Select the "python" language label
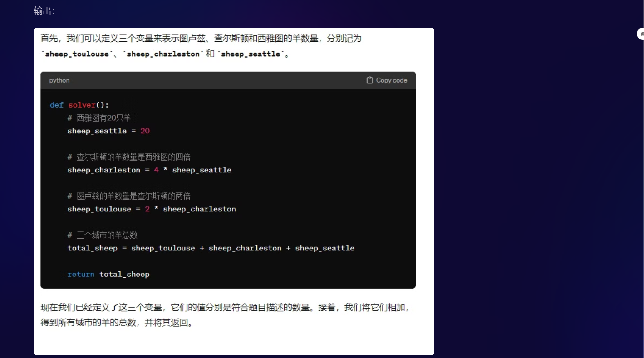 (59, 80)
